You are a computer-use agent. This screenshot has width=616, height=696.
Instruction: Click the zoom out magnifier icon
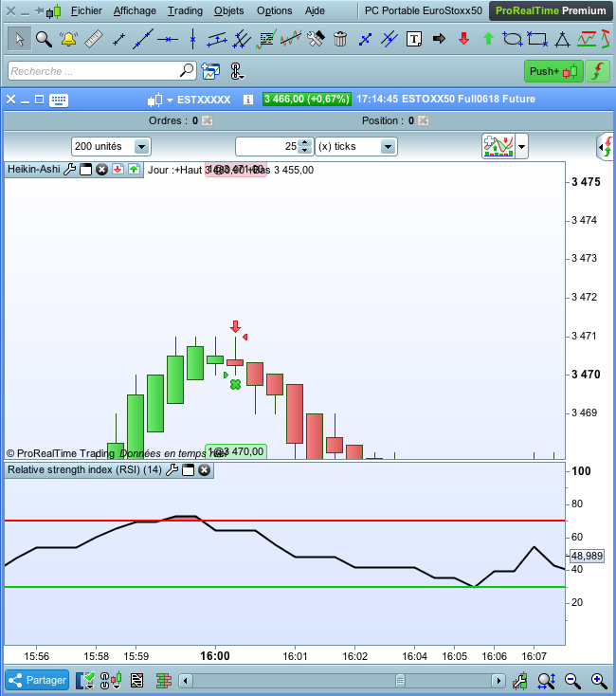(572, 681)
